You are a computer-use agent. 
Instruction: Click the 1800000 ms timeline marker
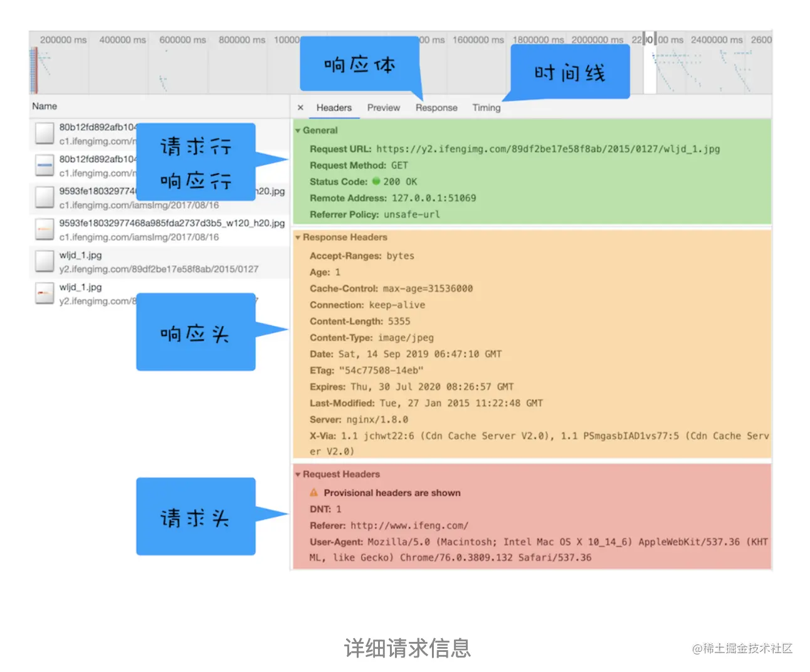coord(539,39)
